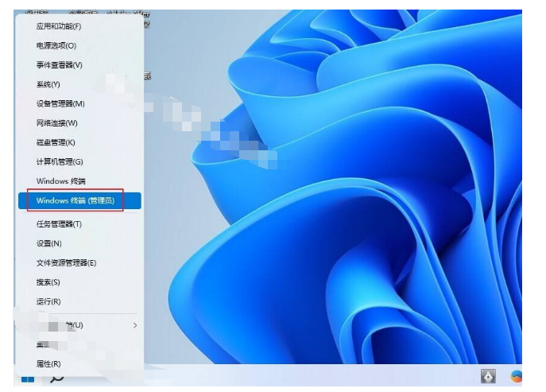Choose 搜索(S) in the context menu

(x=48, y=282)
